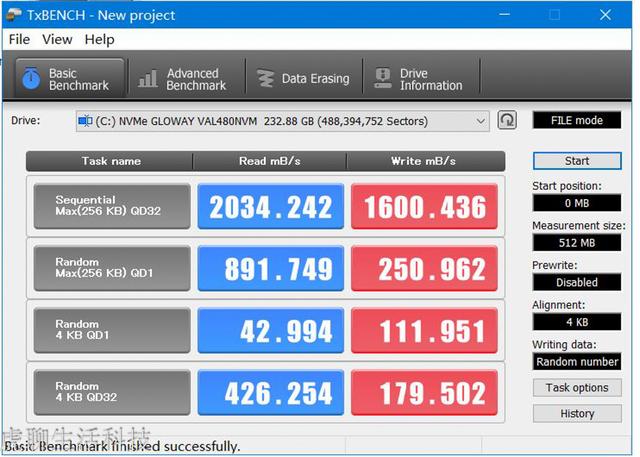Viewport: 640px width, 457px height.
Task: Click the 179.502 write result
Action: tap(424, 392)
